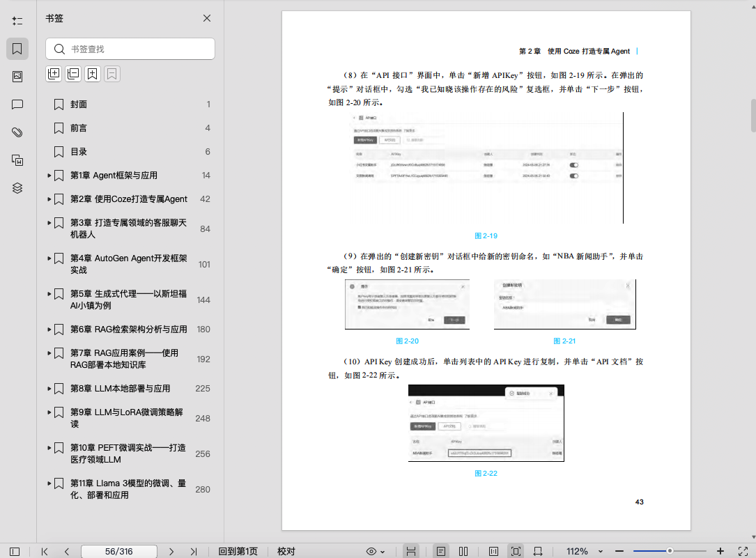Expand 第5章 生成式代理 bookmark
This screenshot has width=756, height=558.
pyautogui.click(x=49, y=293)
